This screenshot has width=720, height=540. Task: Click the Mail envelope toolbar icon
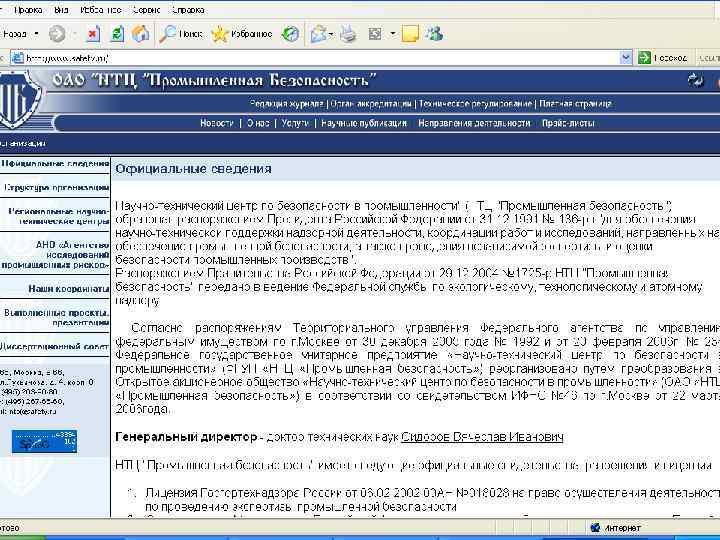coord(318,34)
